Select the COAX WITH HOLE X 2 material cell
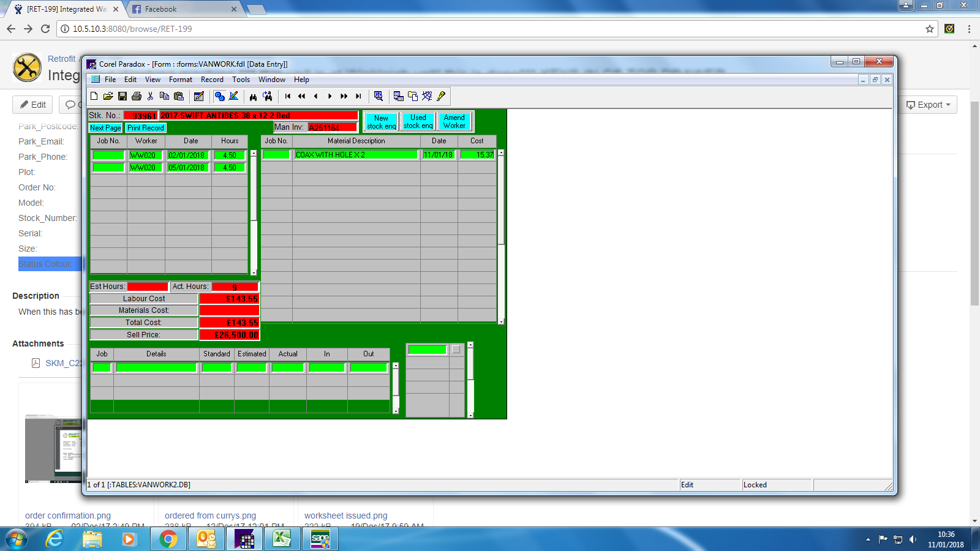Viewport: 980px width, 551px height. click(356, 155)
